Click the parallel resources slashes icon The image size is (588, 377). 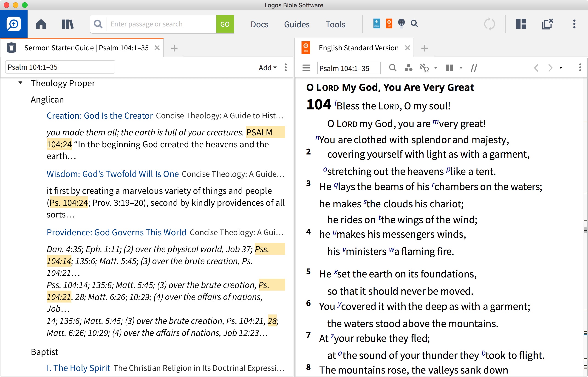pos(474,68)
